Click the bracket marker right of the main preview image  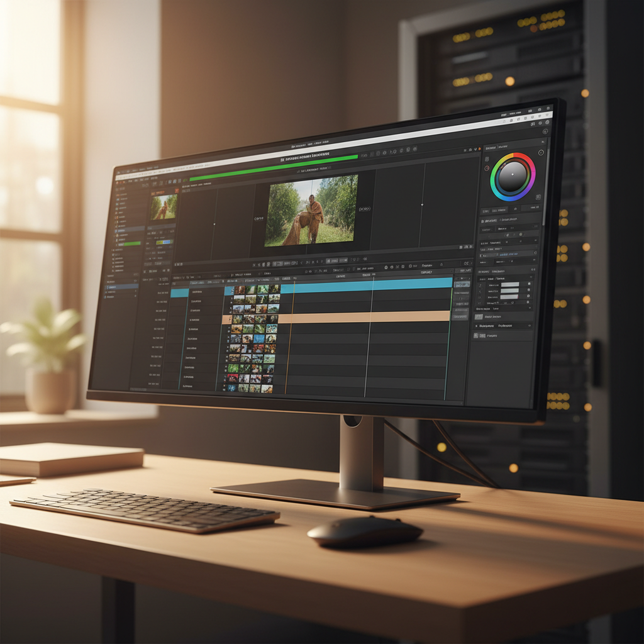[x=364, y=209]
